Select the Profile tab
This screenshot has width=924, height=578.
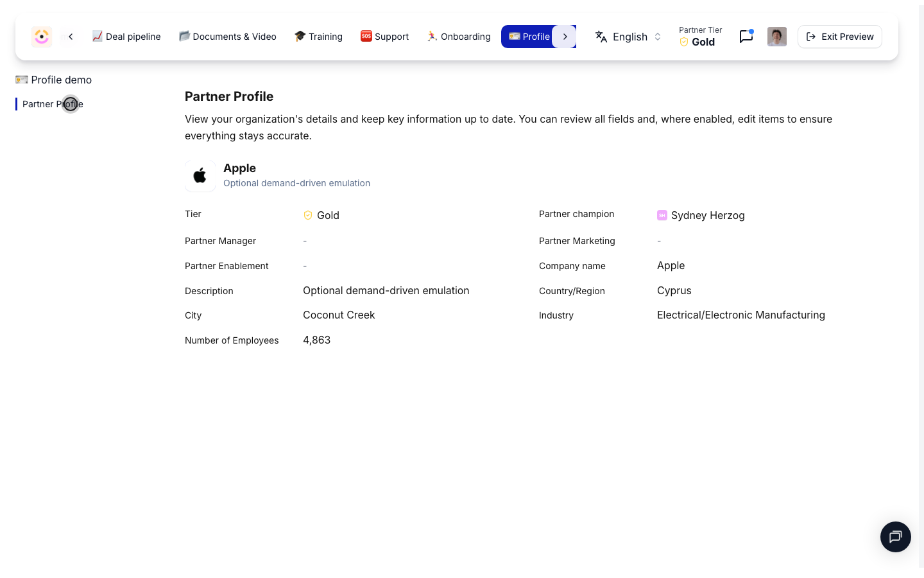[530, 37]
